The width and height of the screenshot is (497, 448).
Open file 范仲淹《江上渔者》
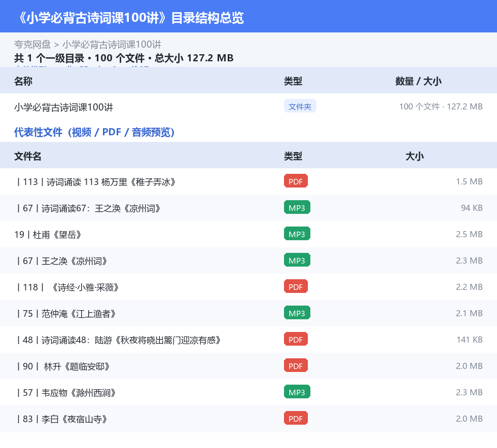click(x=66, y=313)
